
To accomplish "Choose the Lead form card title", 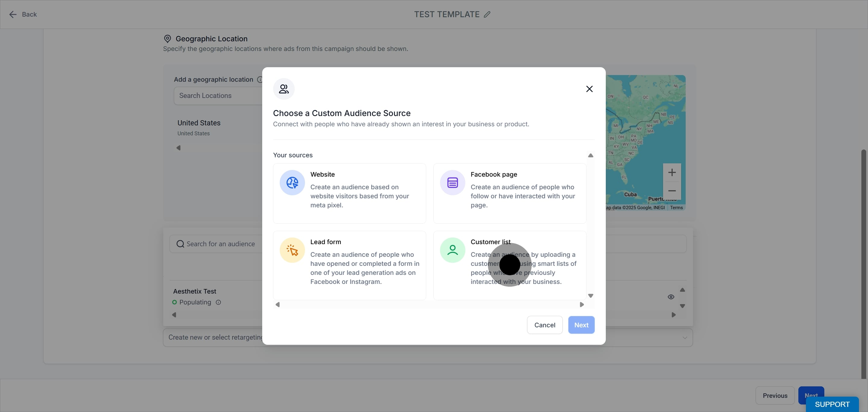I will pyautogui.click(x=325, y=242).
